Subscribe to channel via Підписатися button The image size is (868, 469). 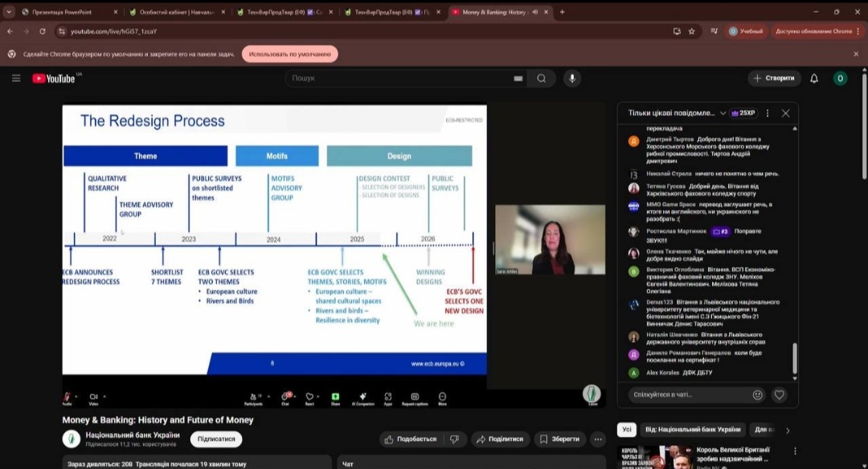216,439
